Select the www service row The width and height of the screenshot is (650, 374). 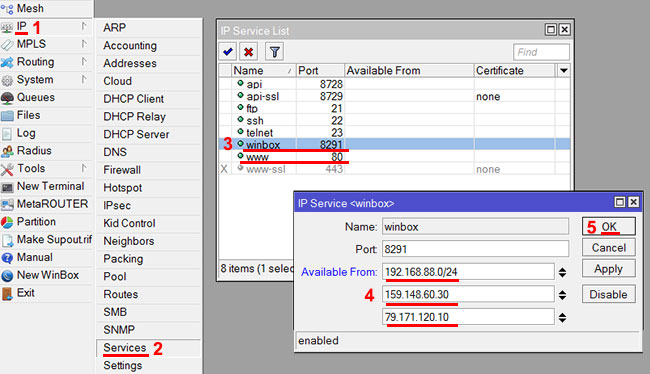pyautogui.click(x=394, y=157)
